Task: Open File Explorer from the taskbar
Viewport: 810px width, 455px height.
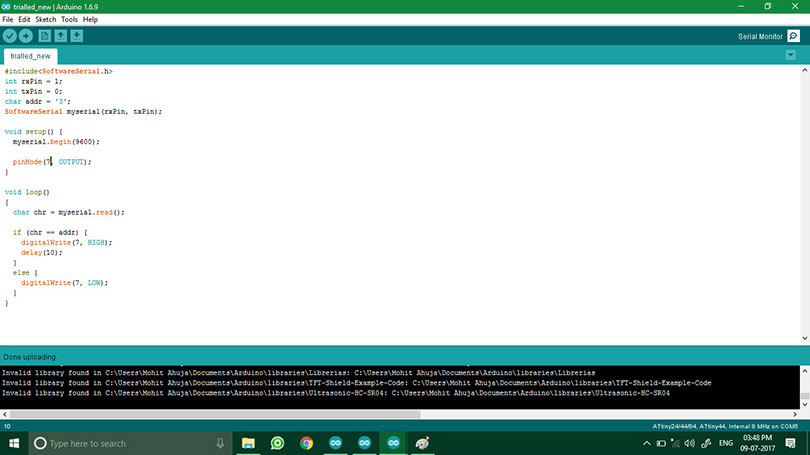Action: point(248,443)
